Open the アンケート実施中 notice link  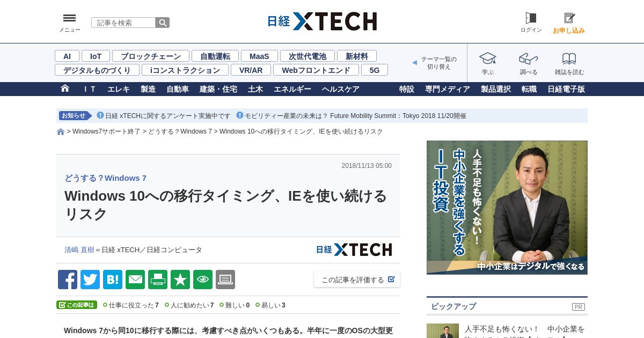(168, 116)
